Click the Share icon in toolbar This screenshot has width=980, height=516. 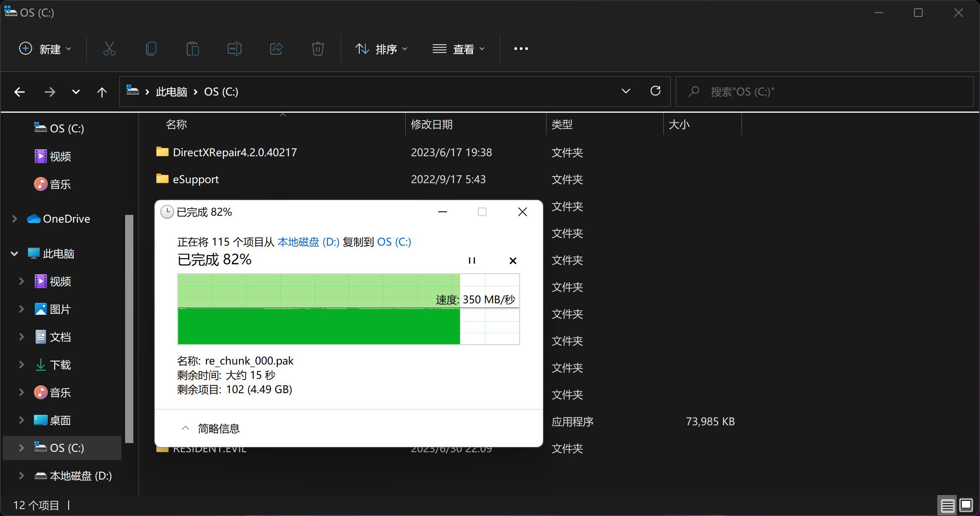[x=276, y=49]
